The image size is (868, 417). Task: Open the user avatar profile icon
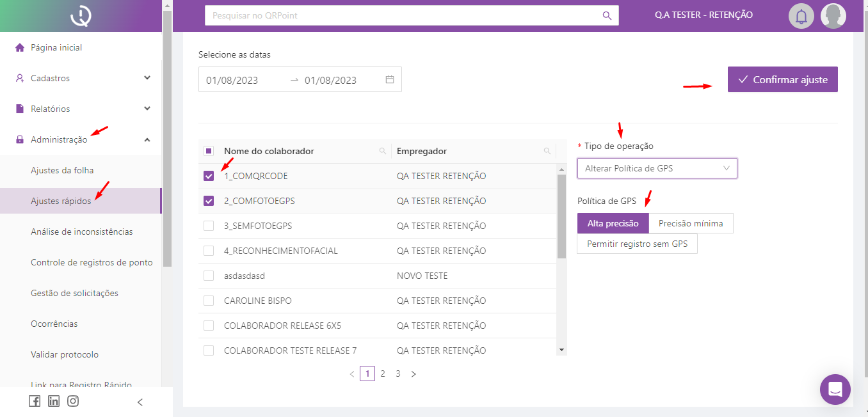833,16
